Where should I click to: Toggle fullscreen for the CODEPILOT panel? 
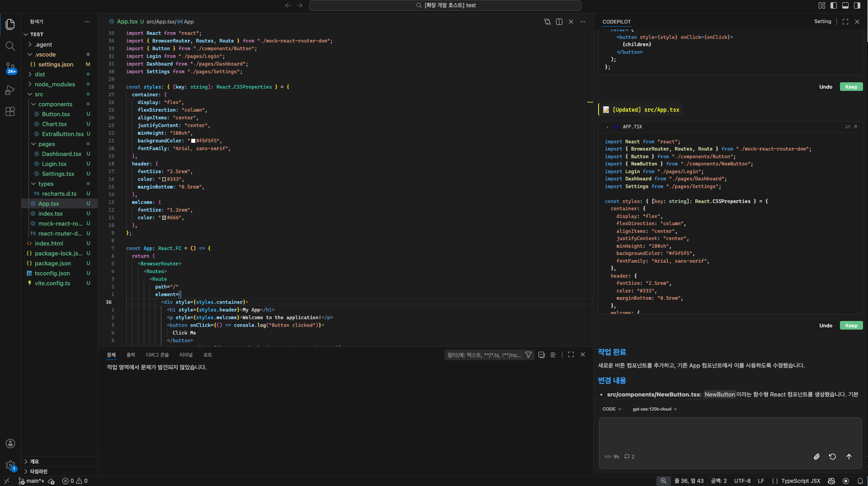[x=845, y=22]
